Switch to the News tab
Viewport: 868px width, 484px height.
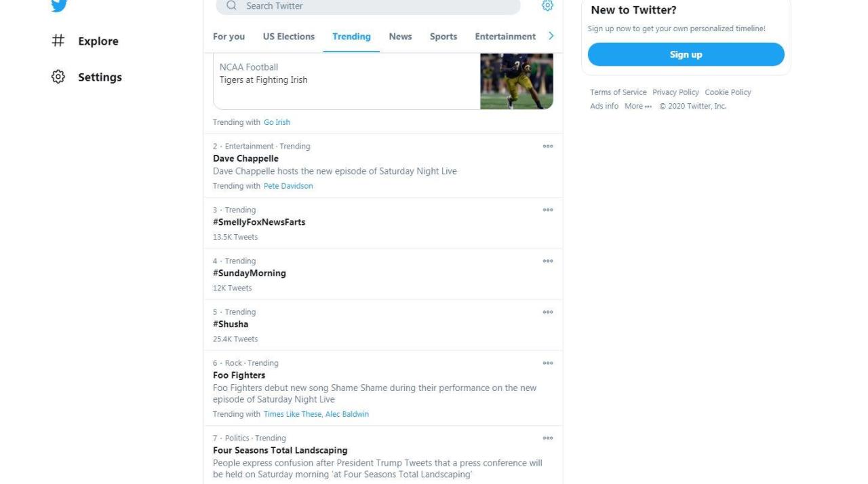click(x=400, y=37)
